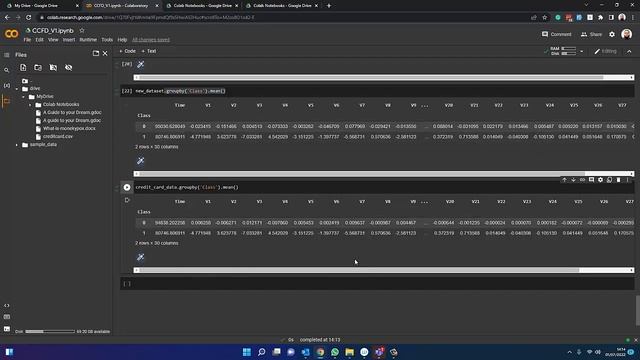Move cell up arrow
This screenshot has width=640, height=360.
[x=564, y=180]
